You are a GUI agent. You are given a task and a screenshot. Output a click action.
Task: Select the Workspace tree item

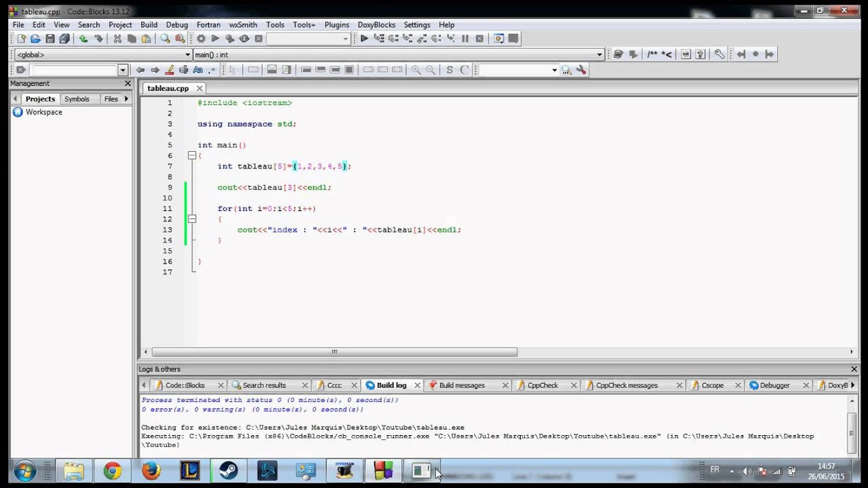pyautogui.click(x=44, y=112)
